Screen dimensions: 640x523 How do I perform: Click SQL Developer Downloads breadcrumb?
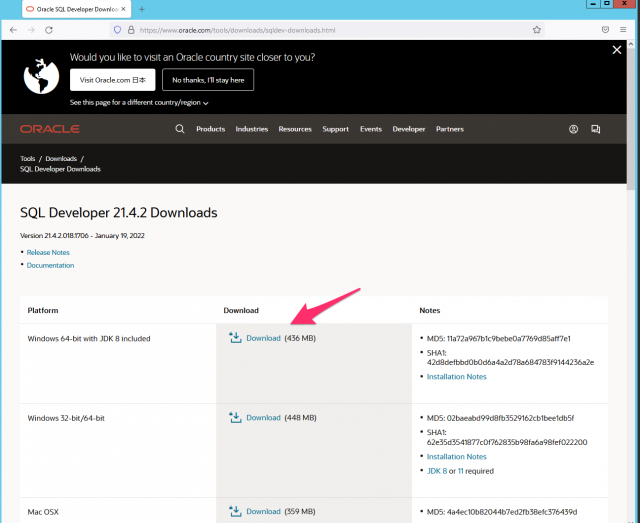(x=60, y=169)
